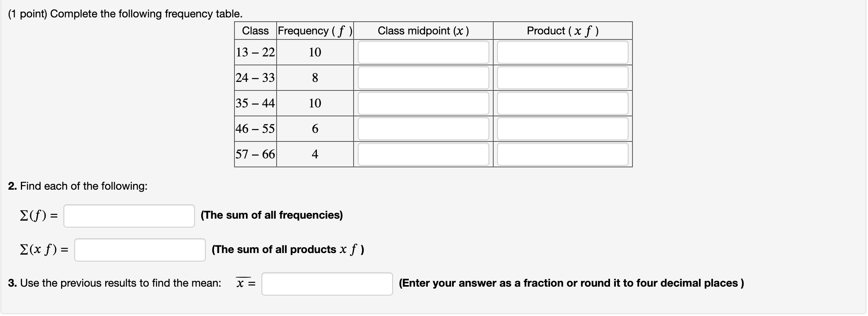
Task: Click the class midpoint field for class 35 – 44
Action: (423, 103)
